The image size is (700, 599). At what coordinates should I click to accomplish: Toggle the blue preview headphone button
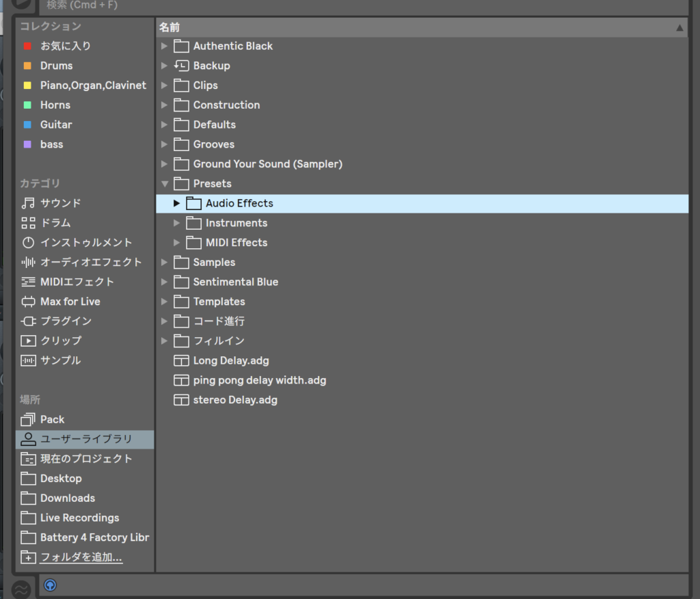click(50, 585)
